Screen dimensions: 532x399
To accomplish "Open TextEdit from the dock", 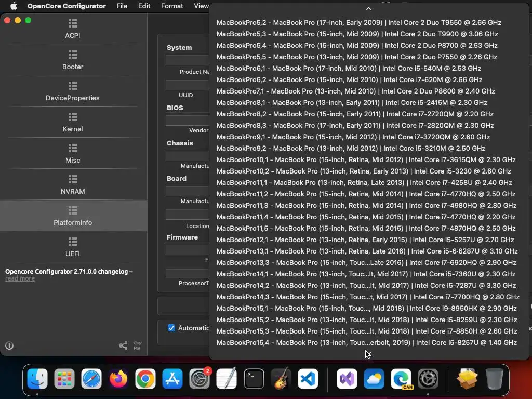I will click(x=227, y=379).
